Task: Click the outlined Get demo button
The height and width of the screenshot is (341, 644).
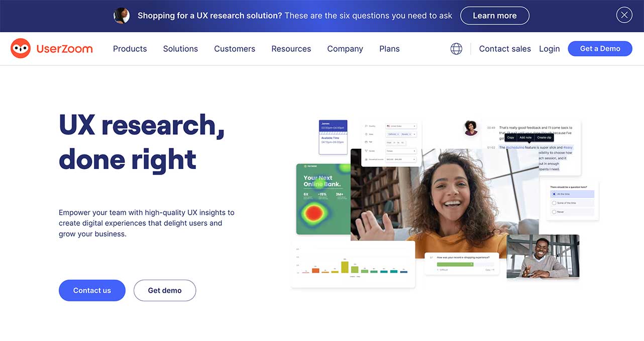Action: pos(165,290)
